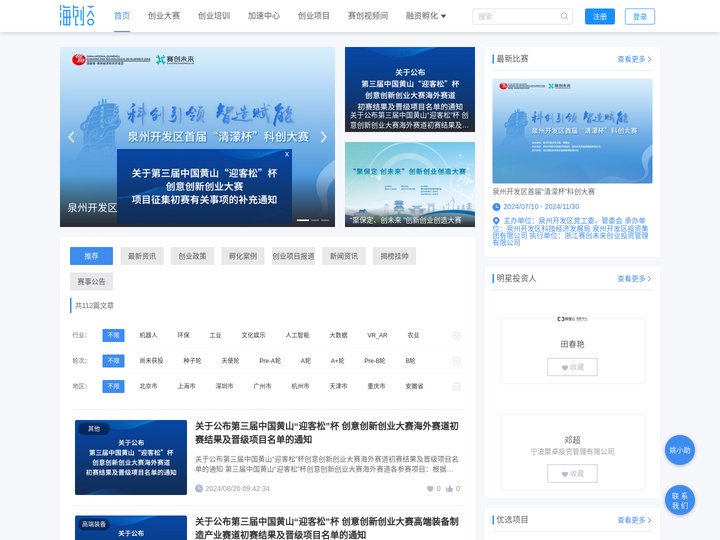
Task: Click 收藏 button for investor 邓超
Action: click(572, 474)
